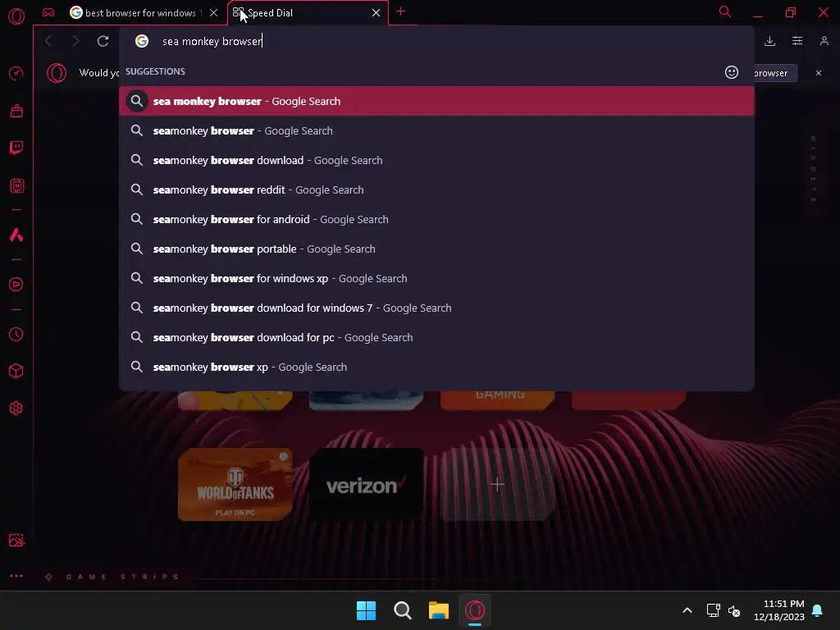The width and height of the screenshot is (840, 630).
Task: Reload the current page
Action: pyautogui.click(x=103, y=41)
